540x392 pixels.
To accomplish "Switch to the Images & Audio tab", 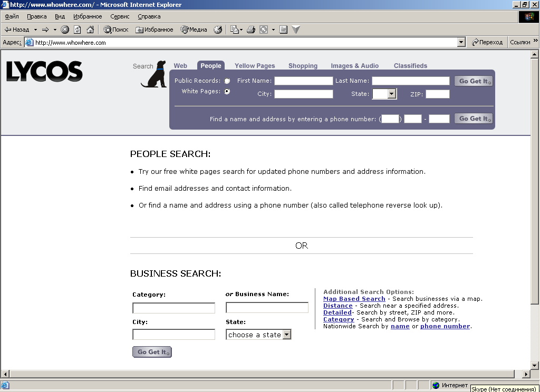I will 355,66.
